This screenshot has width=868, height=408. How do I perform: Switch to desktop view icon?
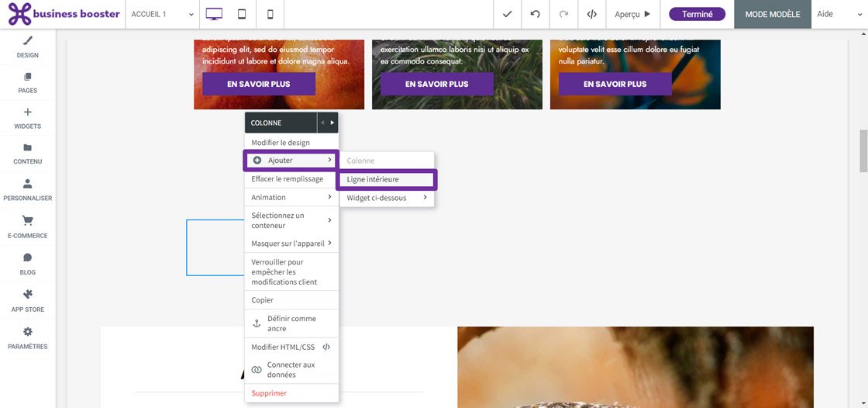coord(214,14)
